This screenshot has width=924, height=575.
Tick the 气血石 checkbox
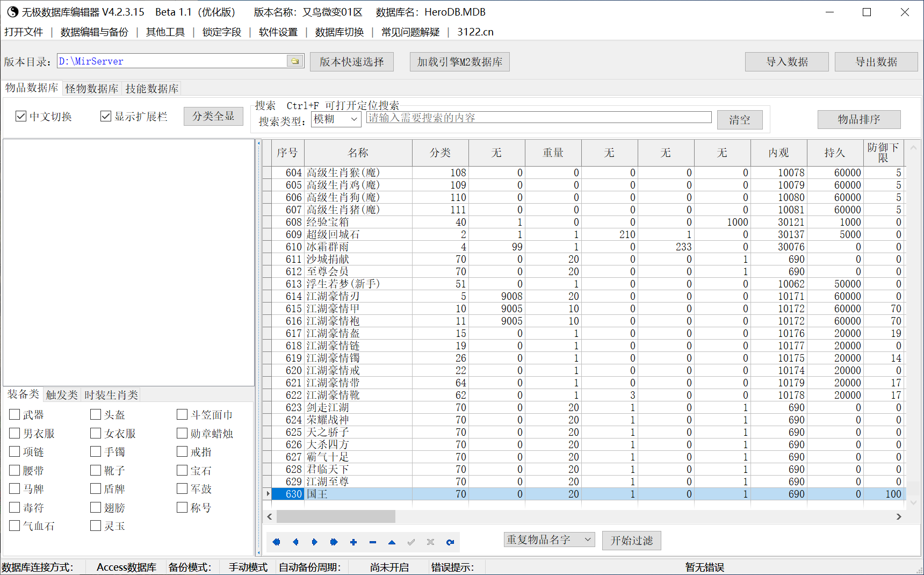click(15, 526)
